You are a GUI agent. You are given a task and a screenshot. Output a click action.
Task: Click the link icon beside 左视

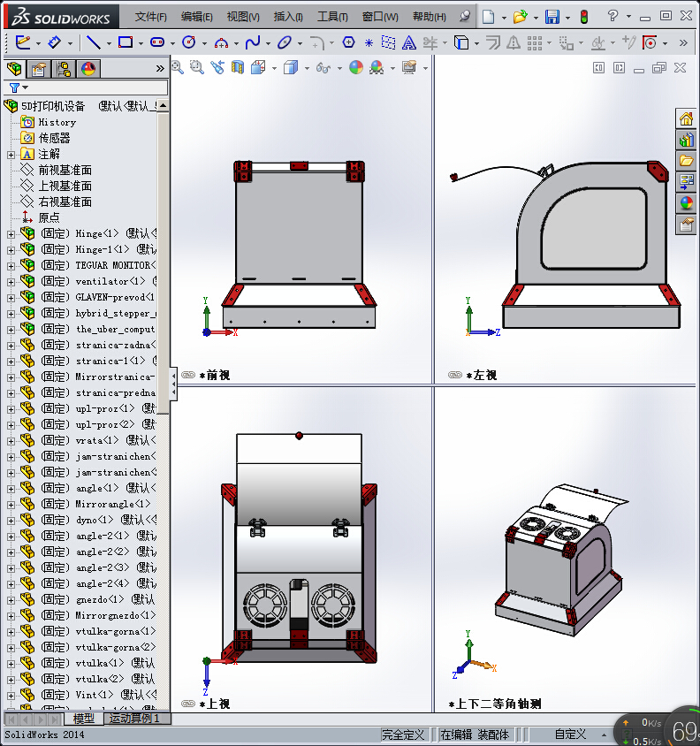click(455, 375)
